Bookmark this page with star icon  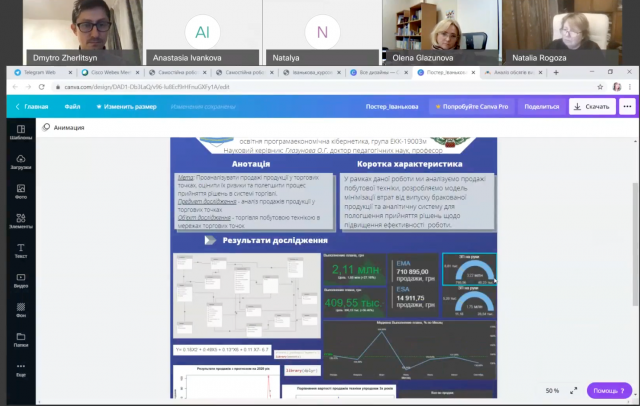[600, 87]
